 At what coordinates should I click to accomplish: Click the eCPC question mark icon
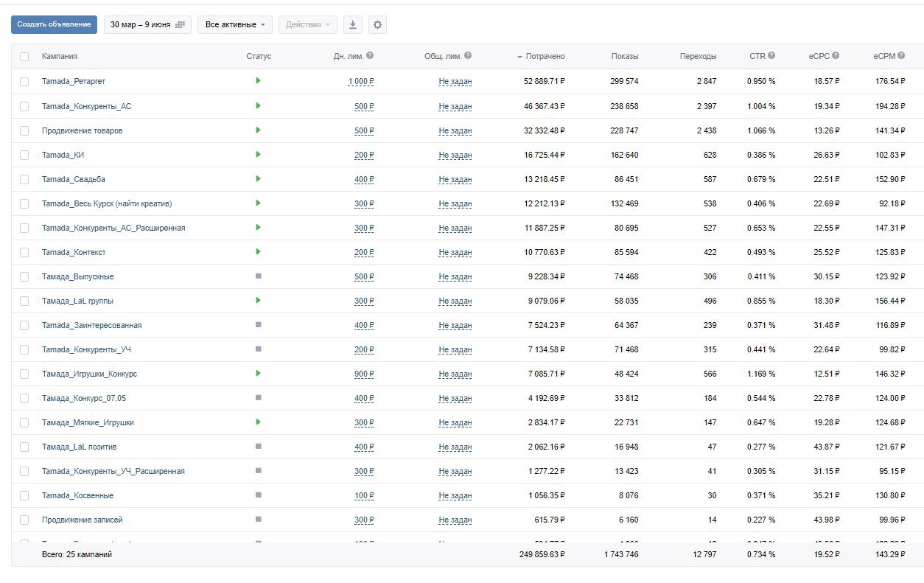tap(836, 55)
